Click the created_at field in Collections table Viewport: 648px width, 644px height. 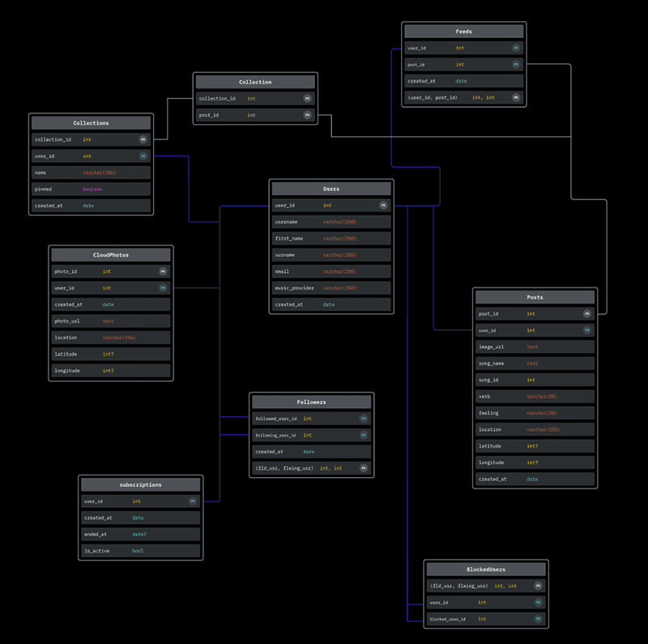(x=91, y=206)
